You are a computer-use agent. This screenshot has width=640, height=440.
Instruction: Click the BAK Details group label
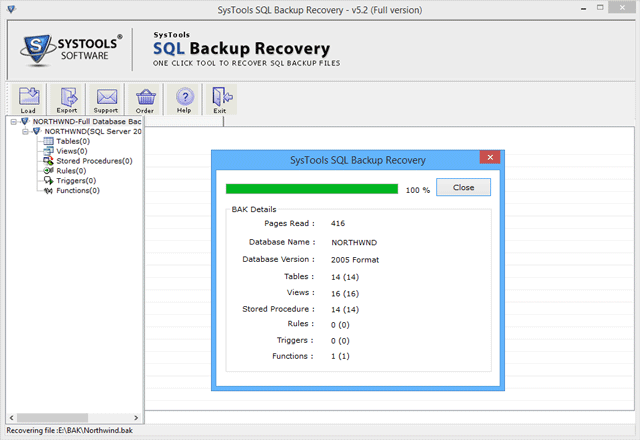tap(254, 209)
